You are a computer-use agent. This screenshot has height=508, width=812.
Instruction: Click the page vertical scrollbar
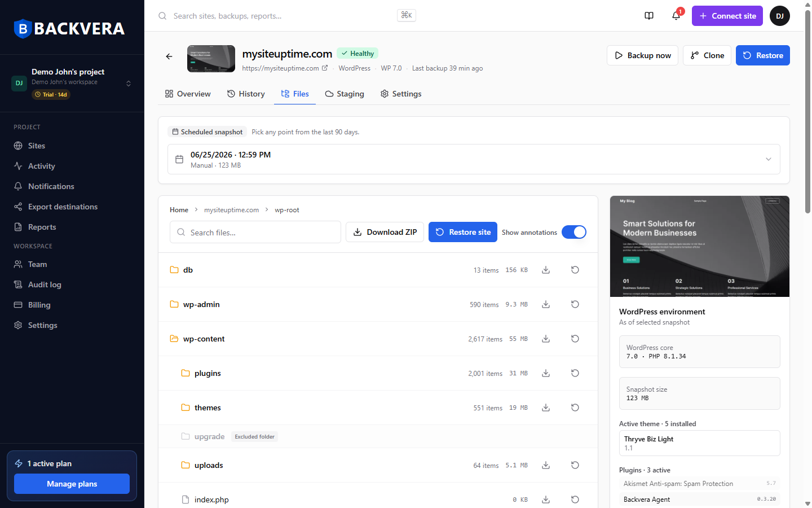tap(807, 112)
